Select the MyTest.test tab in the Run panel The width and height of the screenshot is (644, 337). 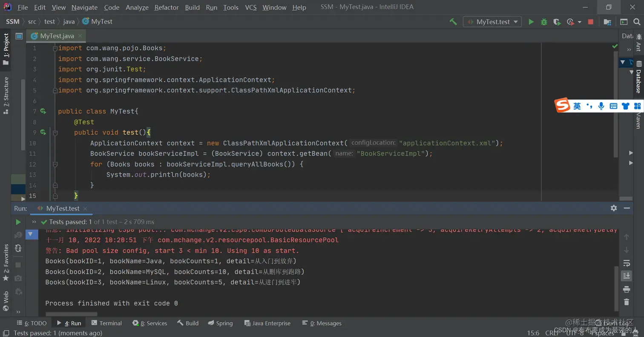pyautogui.click(x=62, y=208)
